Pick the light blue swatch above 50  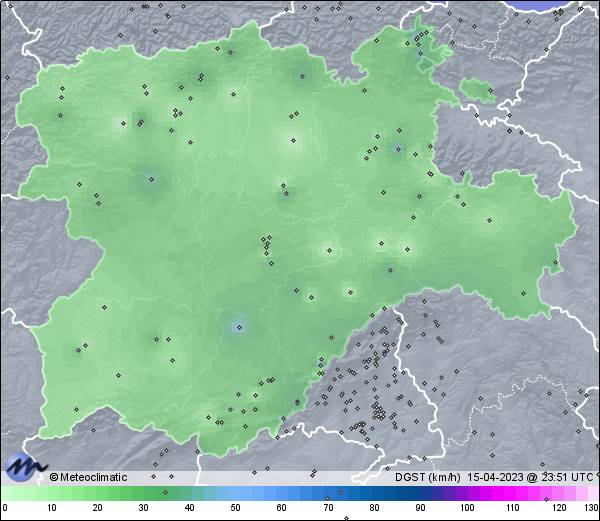coord(235,493)
